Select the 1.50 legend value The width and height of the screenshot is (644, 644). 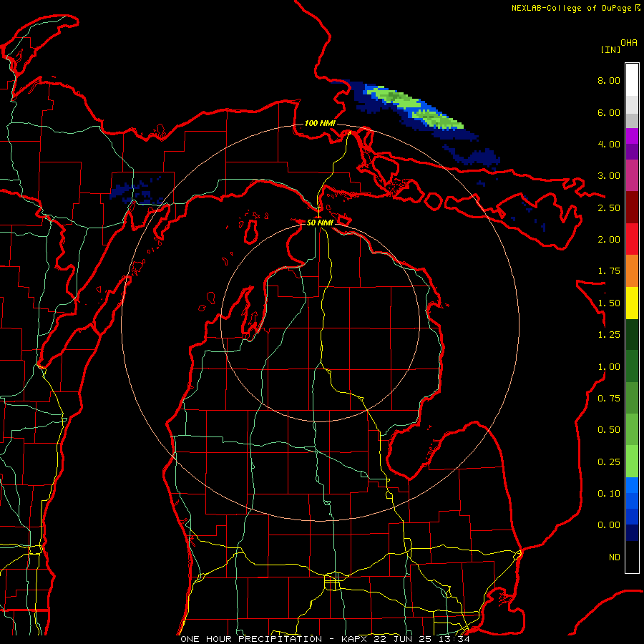pyautogui.click(x=609, y=303)
